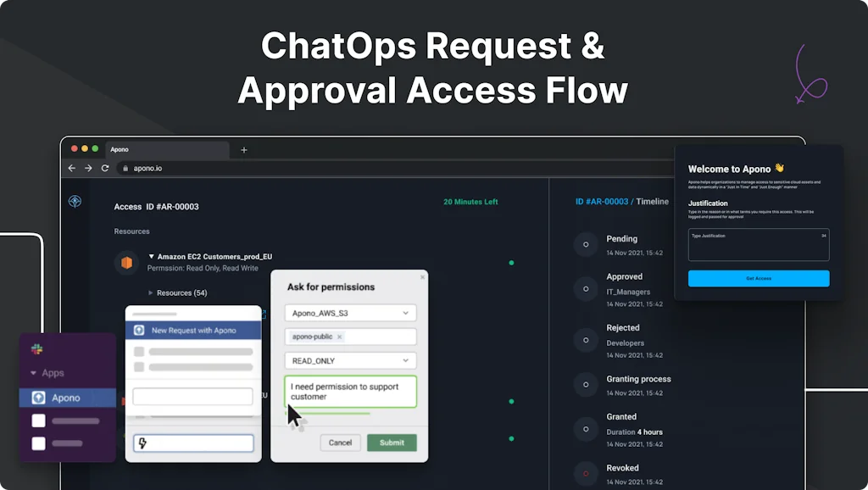Remove the apono-public tag

[339, 337]
